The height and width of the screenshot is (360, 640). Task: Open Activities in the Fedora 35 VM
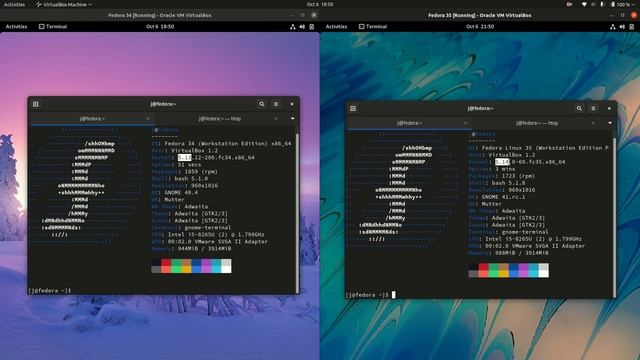336,27
